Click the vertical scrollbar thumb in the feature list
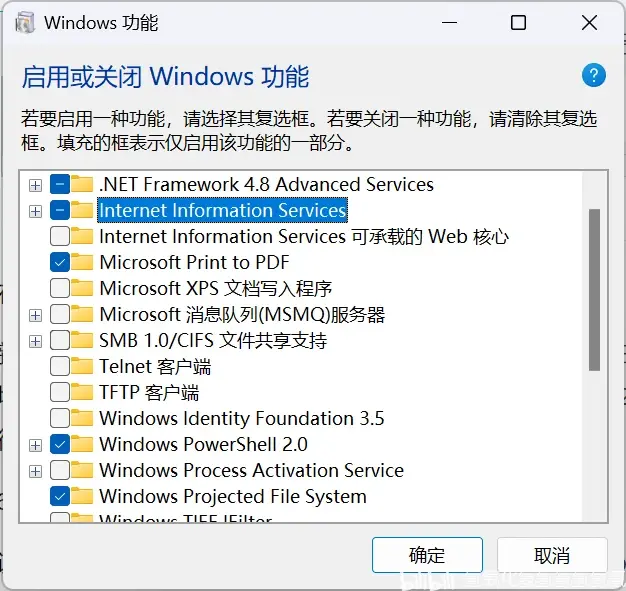 click(594, 290)
